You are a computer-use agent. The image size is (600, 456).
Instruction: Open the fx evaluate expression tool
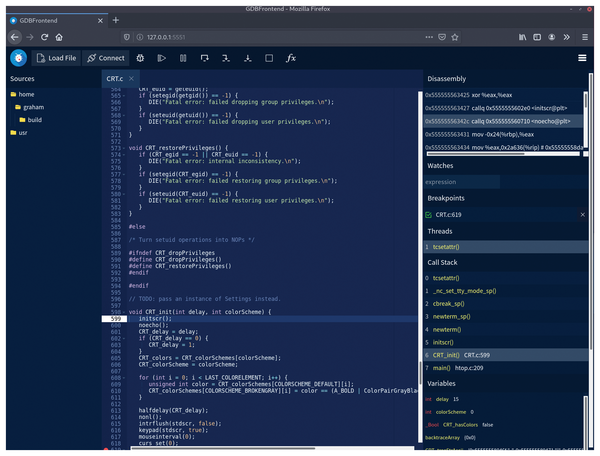pyautogui.click(x=291, y=58)
